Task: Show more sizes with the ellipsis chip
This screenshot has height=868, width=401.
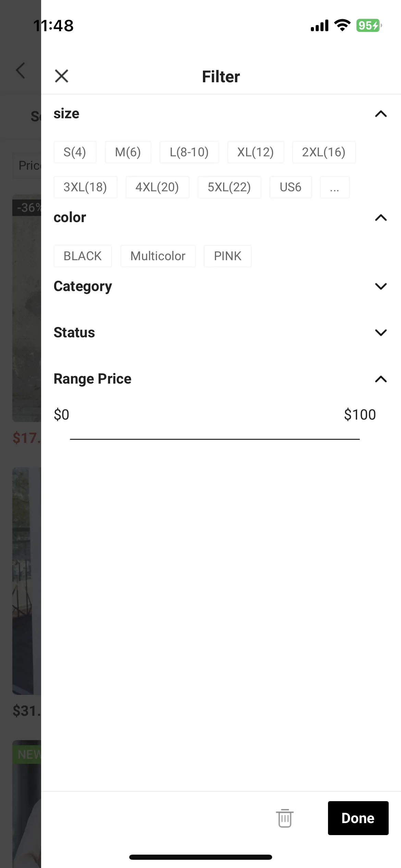Action: (x=335, y=187)
